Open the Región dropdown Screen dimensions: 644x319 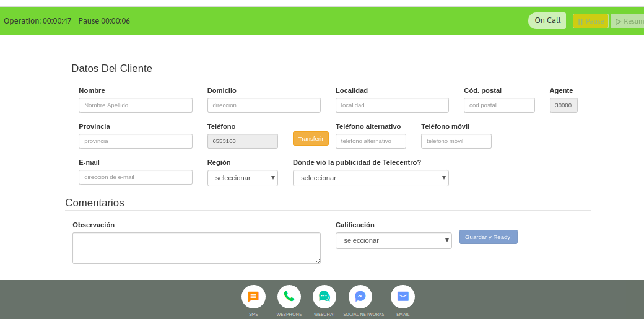(x=243, y=178)
